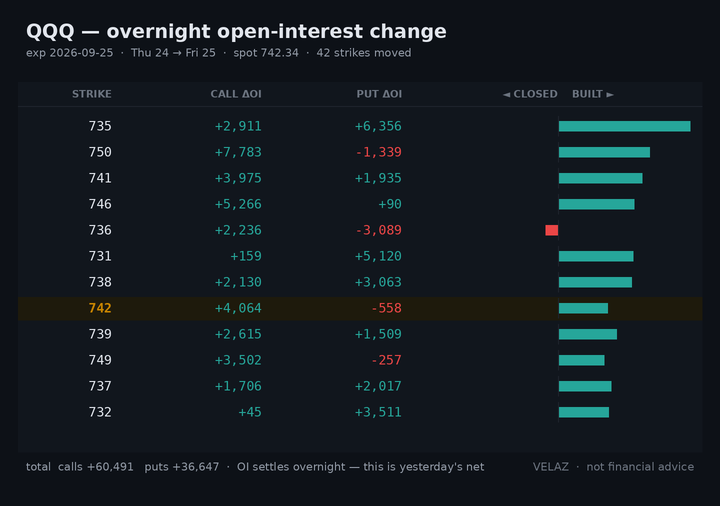Click spot 742.34 in the subtitle
Screen dimensions: 720x506
[266, 53]
